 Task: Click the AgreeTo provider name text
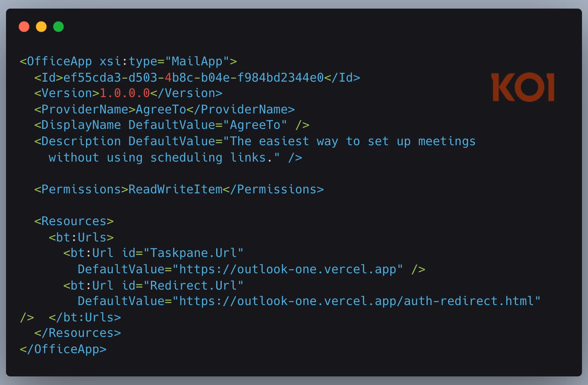(x=161, y=109)
